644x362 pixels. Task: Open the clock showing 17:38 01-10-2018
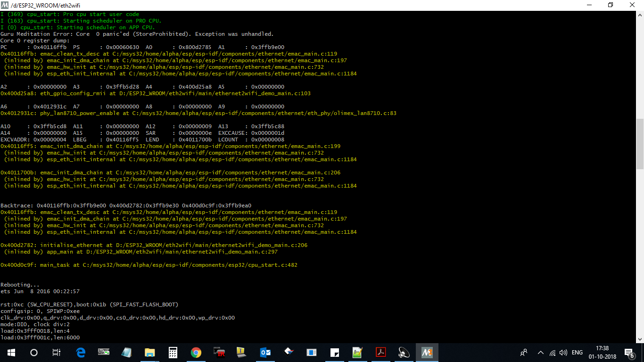[602, 353]
